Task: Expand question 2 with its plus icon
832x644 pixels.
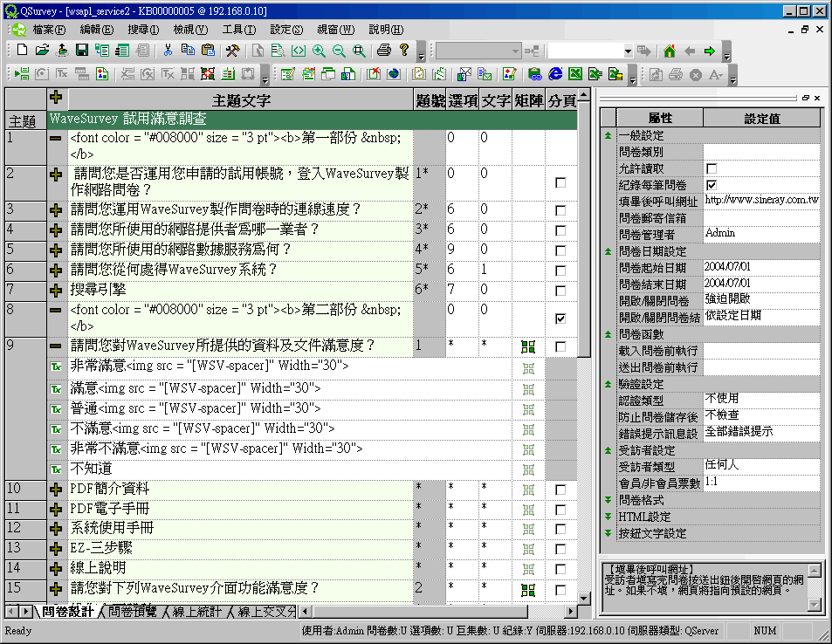Action: [56, 175]
